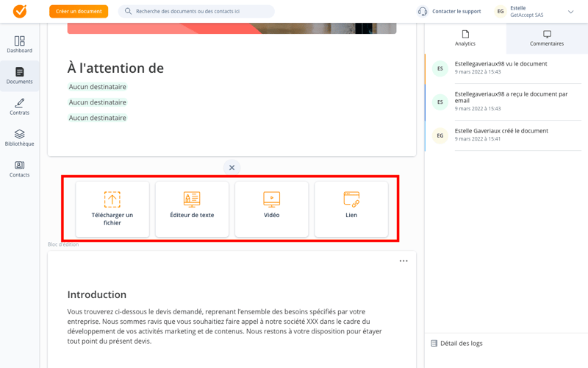Click the ES avatar of 'vu le document' entry
This screenshot has height=368, width=588.
click(440, 68)
